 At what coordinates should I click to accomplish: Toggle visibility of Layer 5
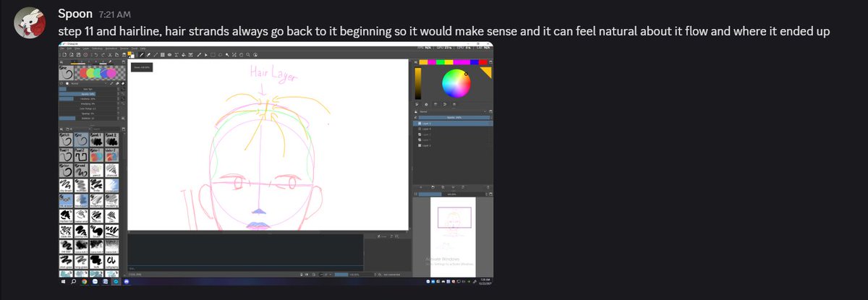pyautogui.click(x=419, y=123)
